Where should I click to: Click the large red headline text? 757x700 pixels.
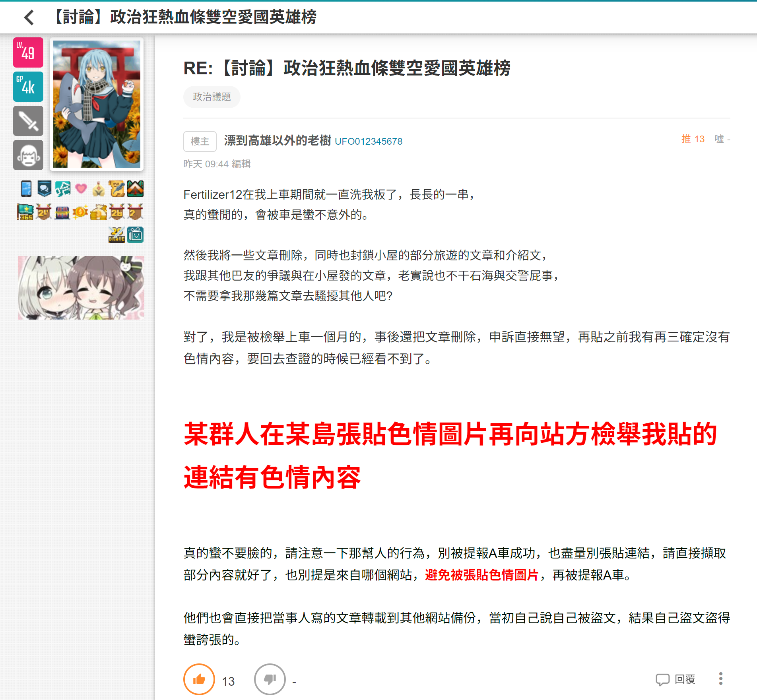tap(451, 456)
